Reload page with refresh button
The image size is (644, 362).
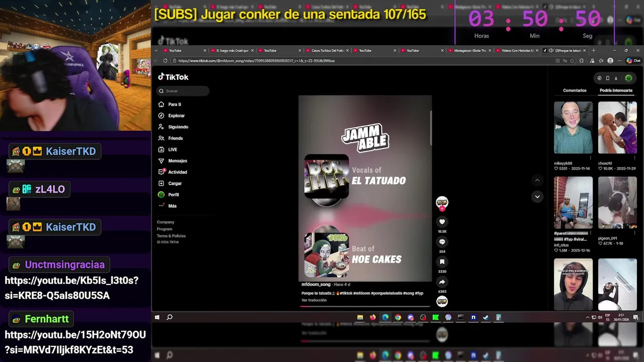[x=165, y=61]
